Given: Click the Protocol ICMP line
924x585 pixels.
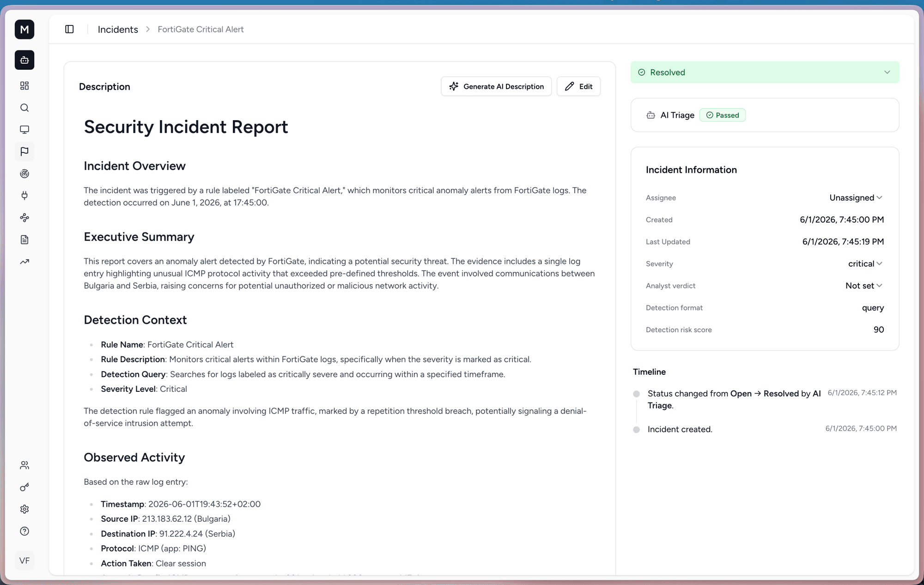Looking at the screenshot, I should click(x=153, y=548).
